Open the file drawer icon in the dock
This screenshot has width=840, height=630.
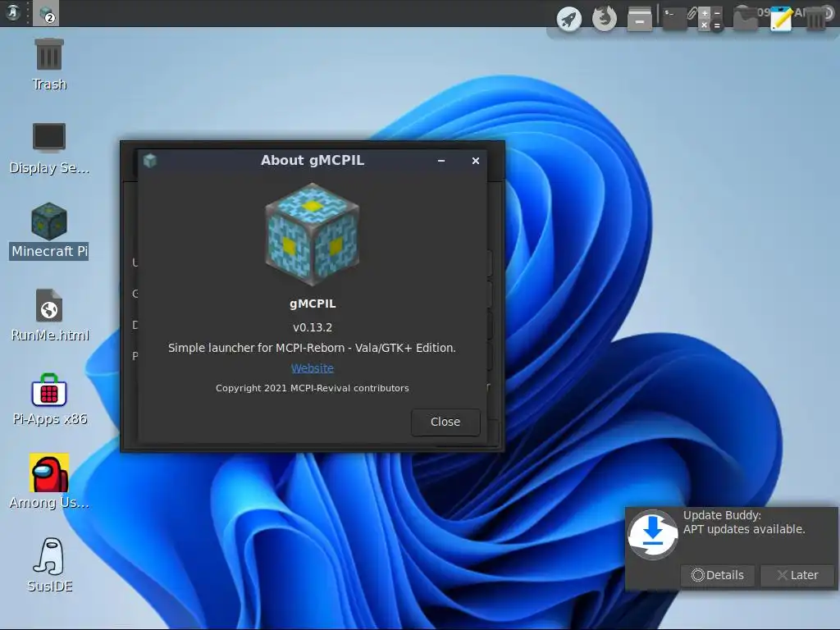[x=640, y=19]
